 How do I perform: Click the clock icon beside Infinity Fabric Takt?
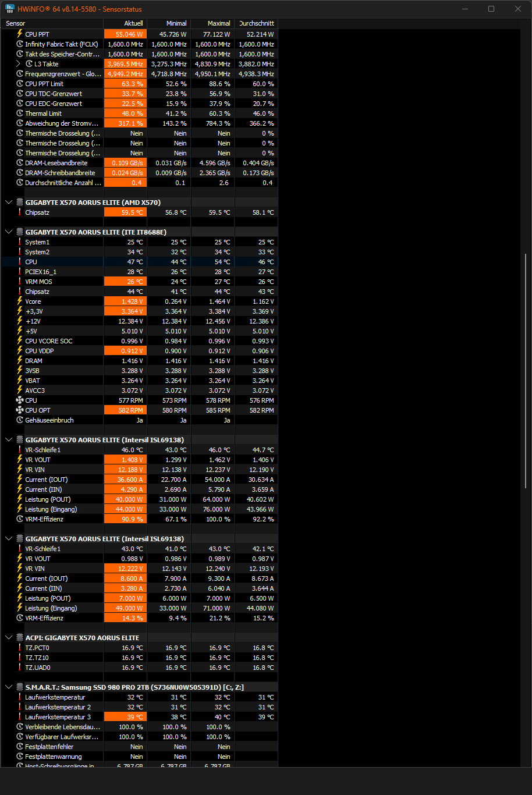[20, 44]
